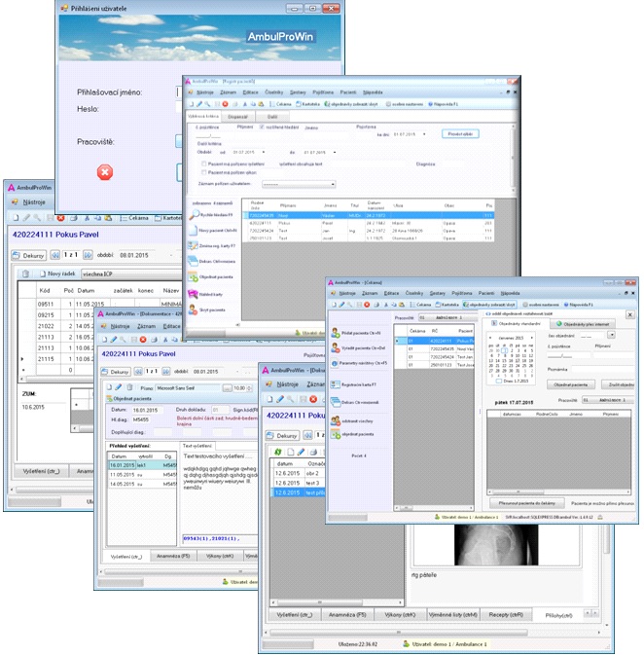The width and height of the screenshot is (644, 655).
Task: Click next record arrow in back Dekursy window
Action: coord(88,255)
